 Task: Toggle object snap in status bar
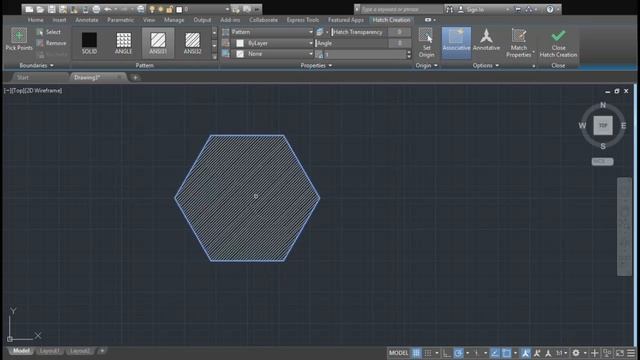pos(507,353)
